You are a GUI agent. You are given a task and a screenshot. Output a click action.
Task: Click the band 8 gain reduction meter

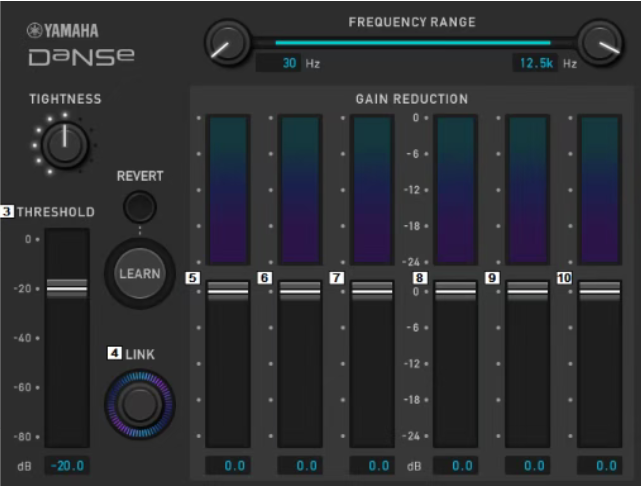pos(455,190)
